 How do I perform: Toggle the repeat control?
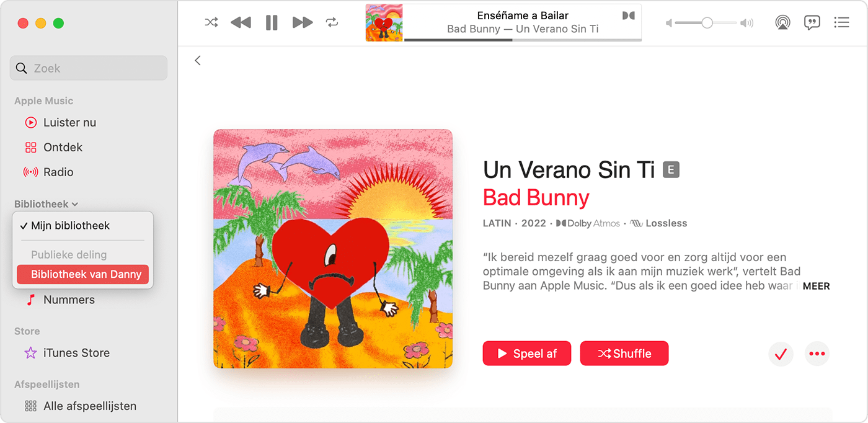tap(332, 23)
